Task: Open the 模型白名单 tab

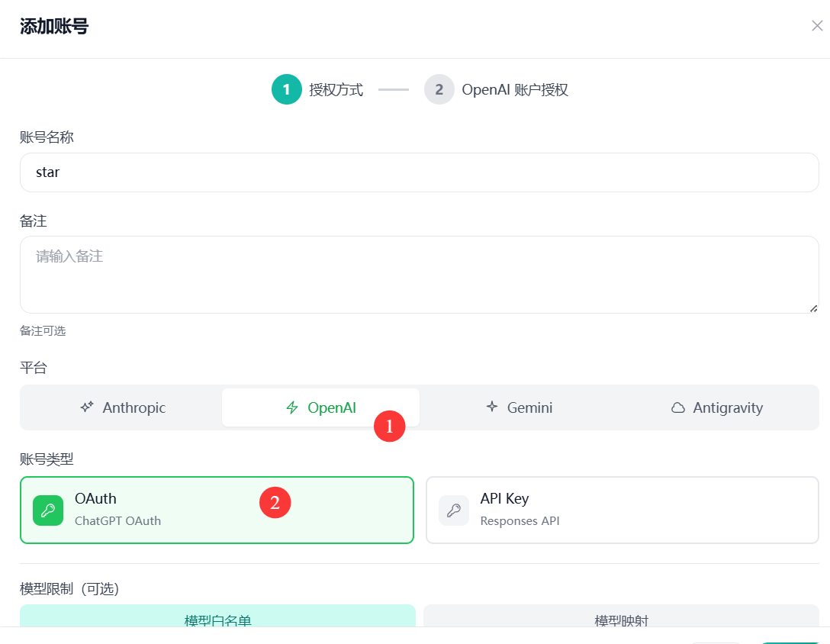Action: tap(217, 616)
